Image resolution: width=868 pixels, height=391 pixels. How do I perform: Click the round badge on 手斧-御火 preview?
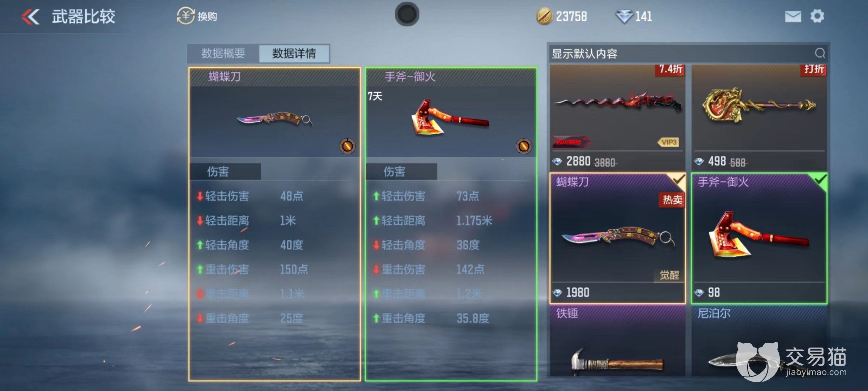524,146
